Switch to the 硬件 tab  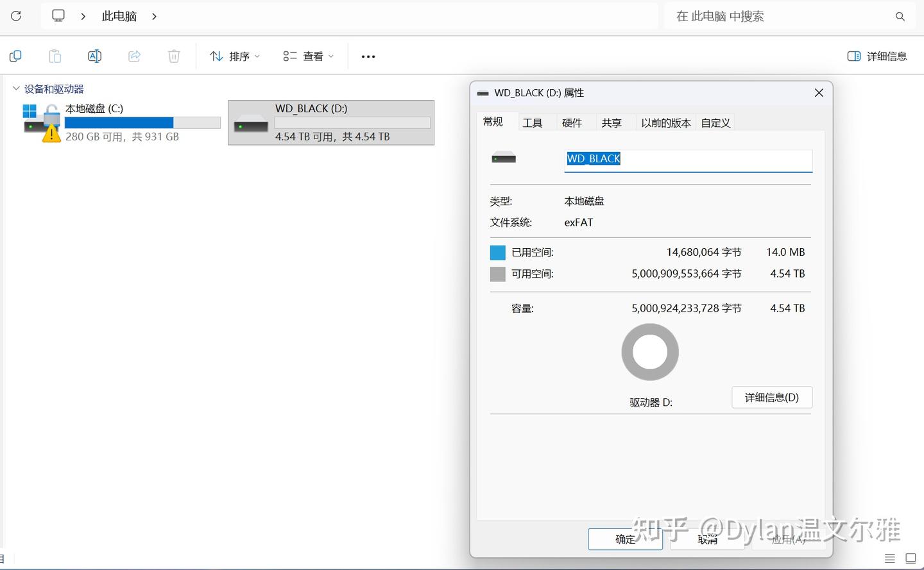pos(572,122)
